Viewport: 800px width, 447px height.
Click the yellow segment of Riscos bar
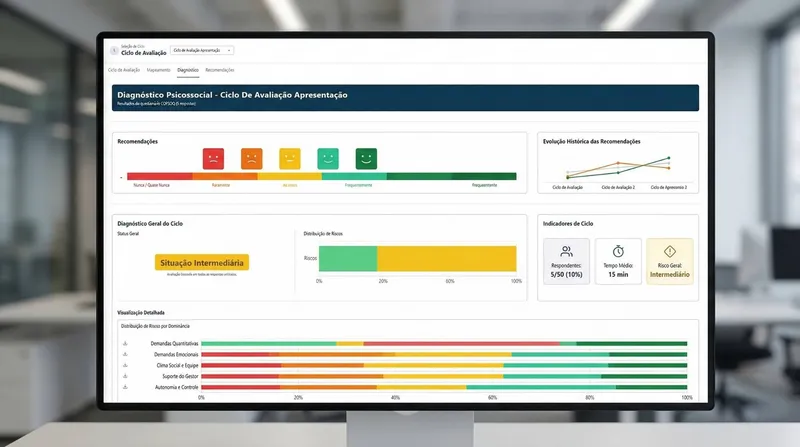tap(446, 258)
